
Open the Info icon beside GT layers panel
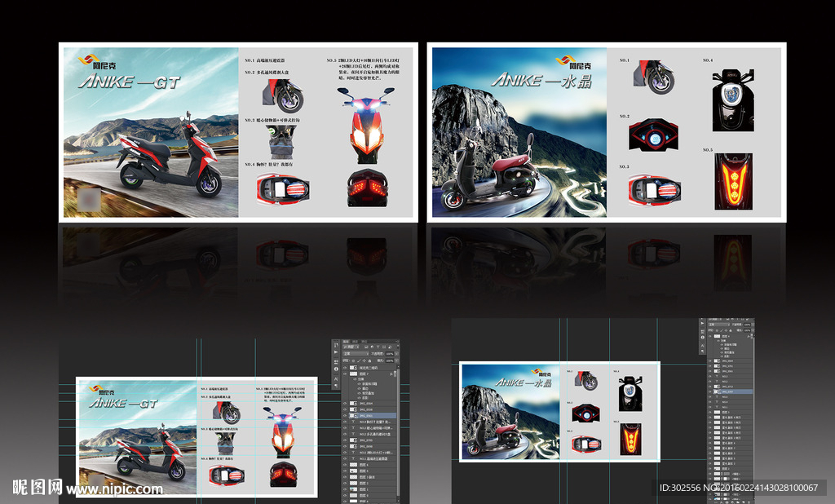tap(336, 369)
